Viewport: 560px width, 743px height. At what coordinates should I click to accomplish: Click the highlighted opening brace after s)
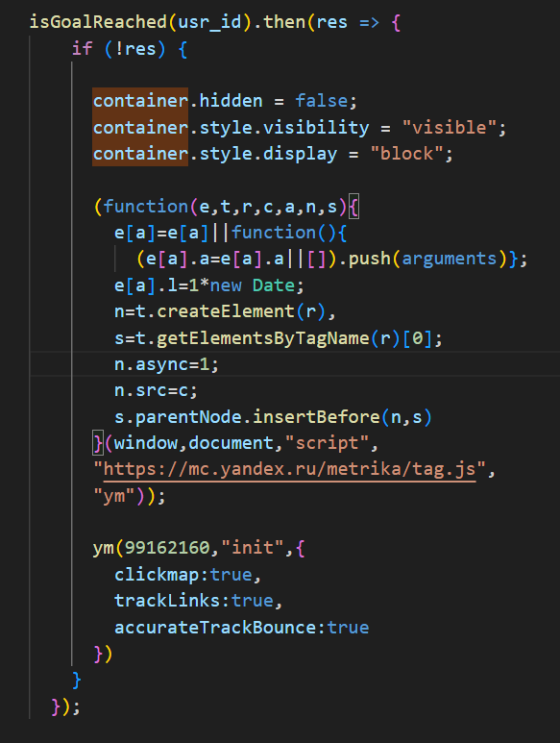[x=353, y=207]
